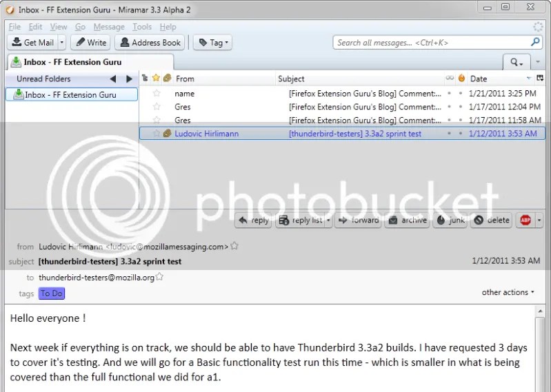Viewport: 551px width, 392px height.
Task: Archive the message
Action: [407, 220]
